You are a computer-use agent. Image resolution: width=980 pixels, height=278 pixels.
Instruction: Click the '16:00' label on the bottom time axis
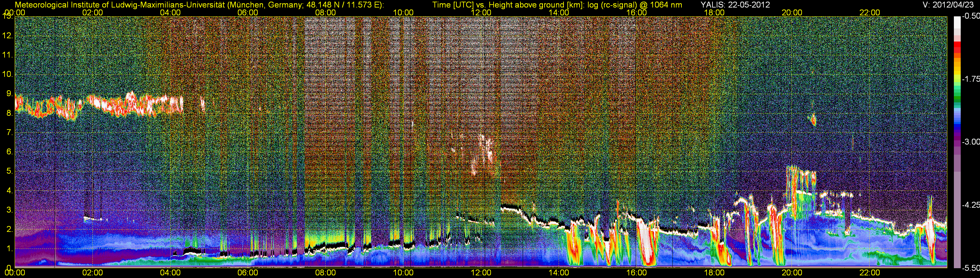[636, 273]
